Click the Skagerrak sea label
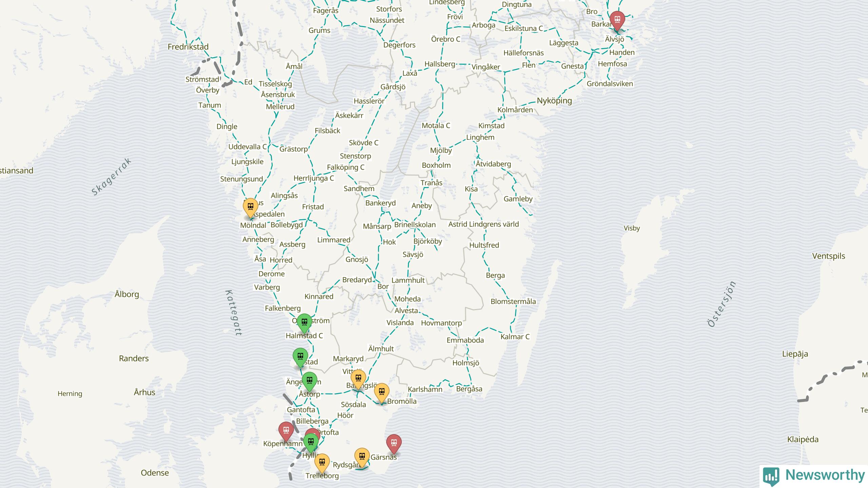Screen dimensions: 868x488 (x=111, y=177)
